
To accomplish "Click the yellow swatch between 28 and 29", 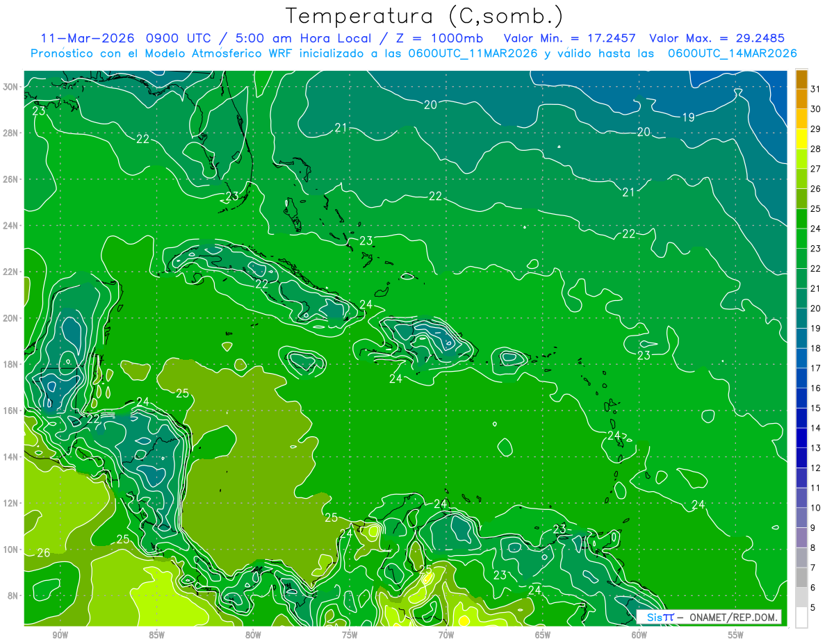I will point(802,139).
